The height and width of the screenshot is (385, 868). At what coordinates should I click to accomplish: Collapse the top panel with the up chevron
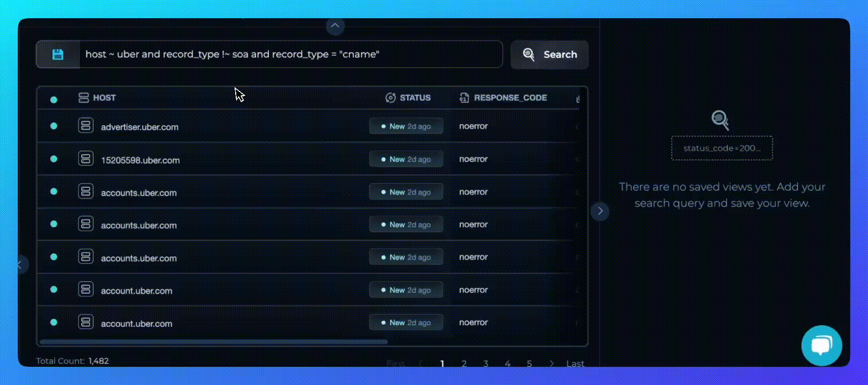(x=335, y=26)
